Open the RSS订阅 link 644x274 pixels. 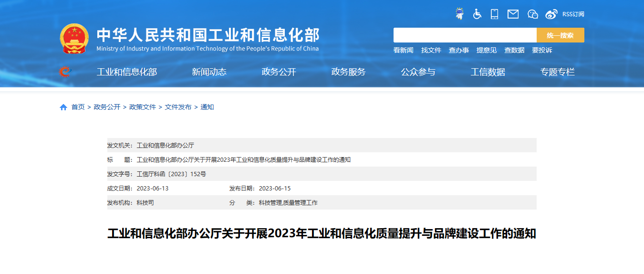(573, 14)
